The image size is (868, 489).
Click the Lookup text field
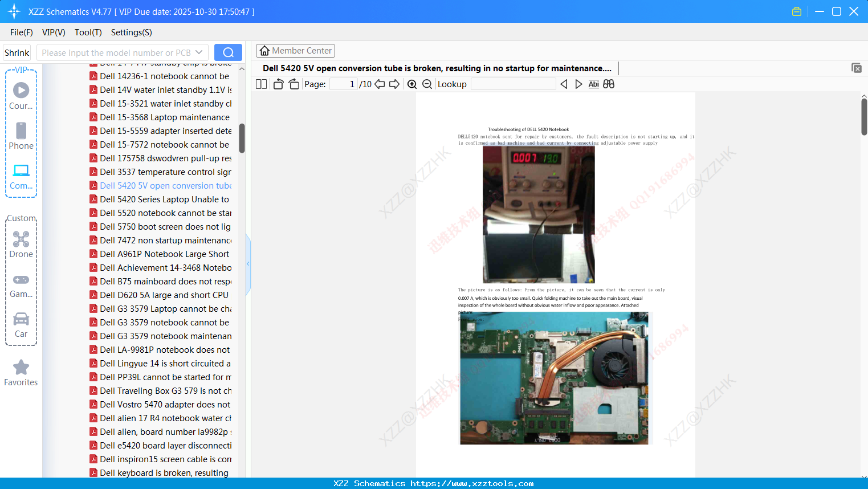coord(514,84)
